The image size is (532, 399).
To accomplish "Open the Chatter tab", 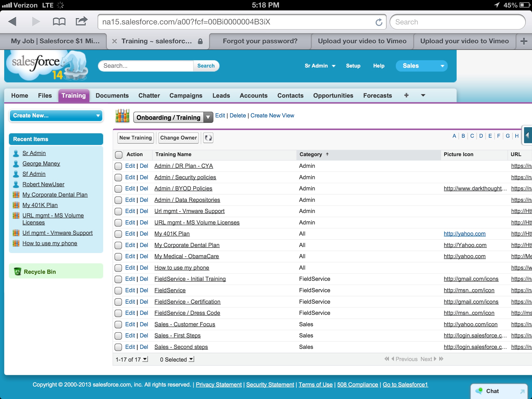I will click(x=149, y=96).
